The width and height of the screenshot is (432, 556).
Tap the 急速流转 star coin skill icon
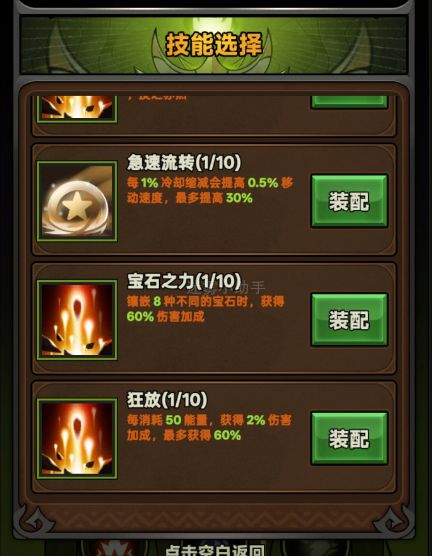77,201
